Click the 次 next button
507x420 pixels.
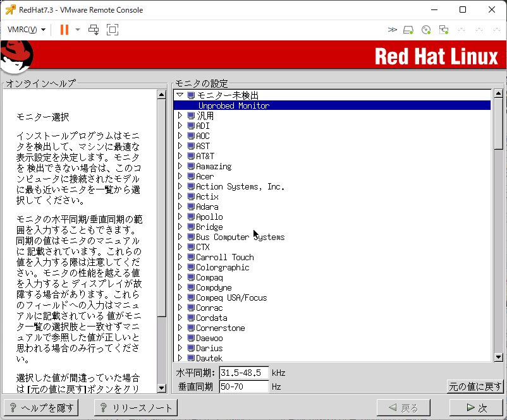coord(476,408)
